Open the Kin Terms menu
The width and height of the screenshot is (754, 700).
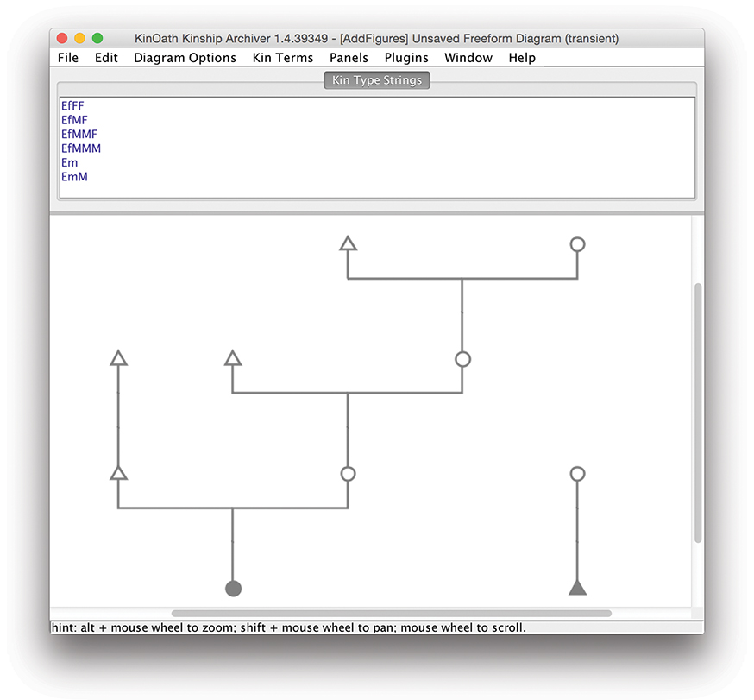(283, 58)
